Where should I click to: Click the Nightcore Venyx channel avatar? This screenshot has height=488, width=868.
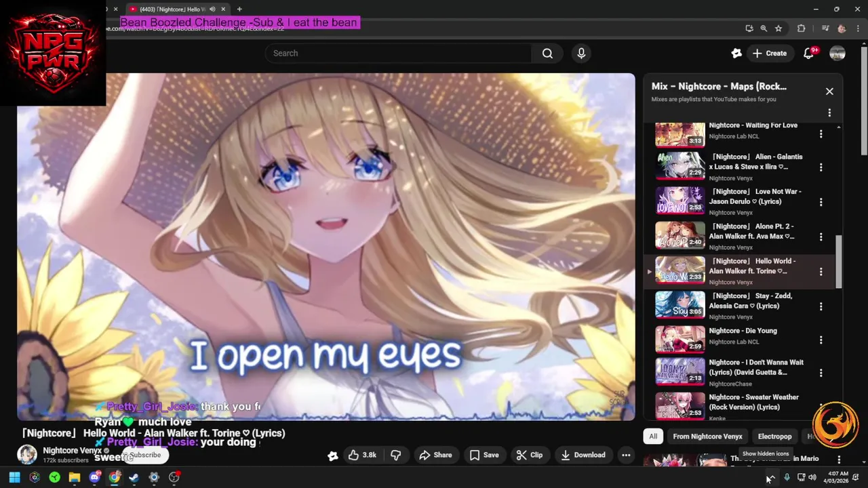click(x=26, y=455)
